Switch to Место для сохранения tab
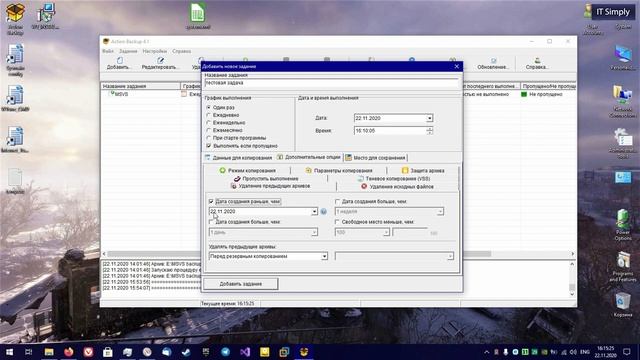This screenshot has height=360, width=640. [x=376, y=158]
